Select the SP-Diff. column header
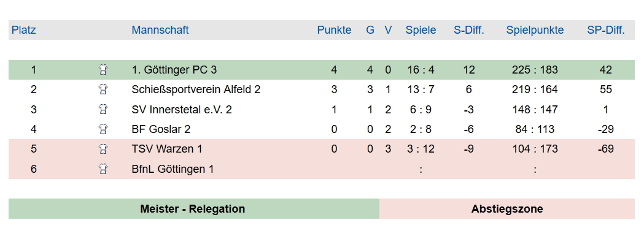The image size is (644, 231). click(606, 30)
